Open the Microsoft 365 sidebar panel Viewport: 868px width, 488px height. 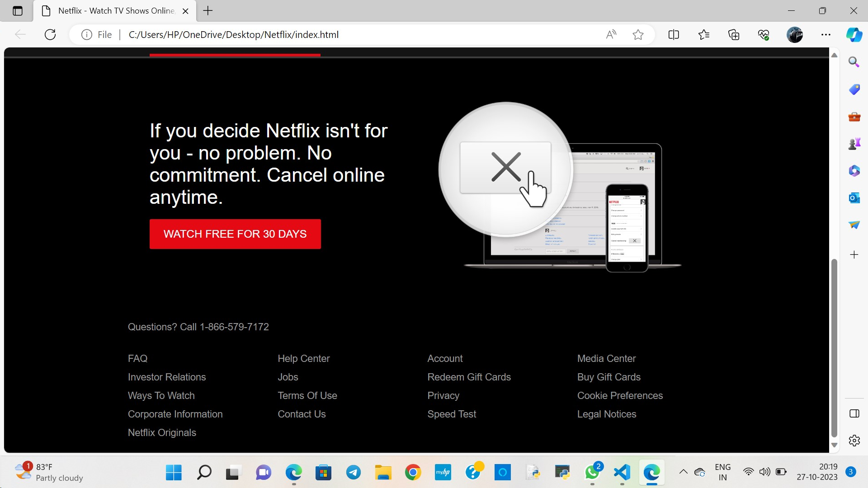click(854, 171)
